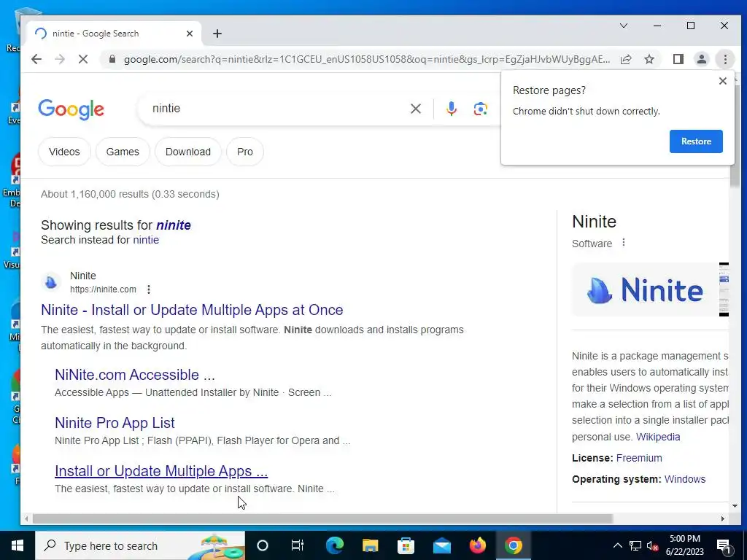
Task: Stop the page loading with the X icon
Action: (83, 59)
